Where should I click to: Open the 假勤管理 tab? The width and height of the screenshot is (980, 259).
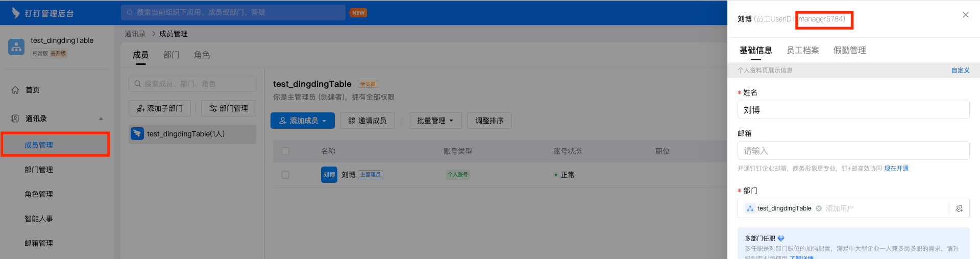[x=849, y=50]
